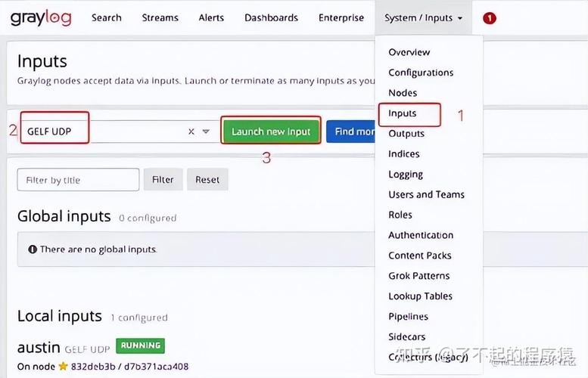Click the star icon next to node ID

pos(63,367)
